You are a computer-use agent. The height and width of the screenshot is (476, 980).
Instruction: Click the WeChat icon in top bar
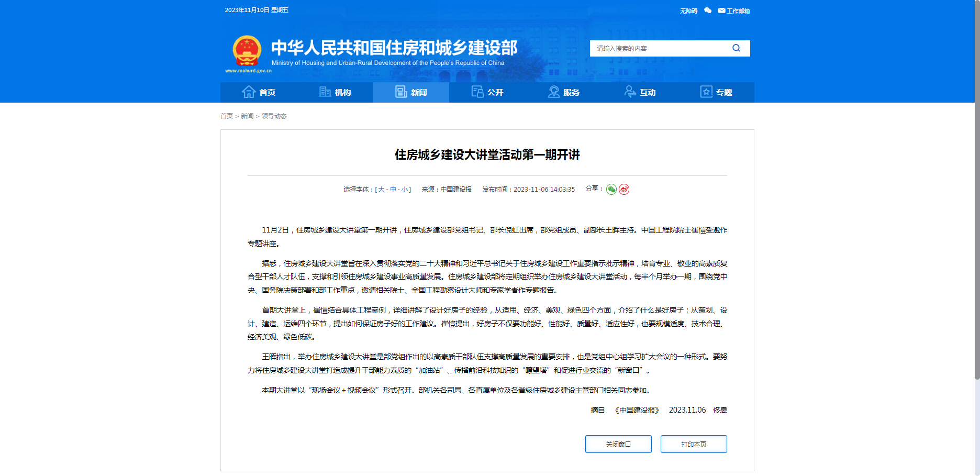(x=708, y=10)
